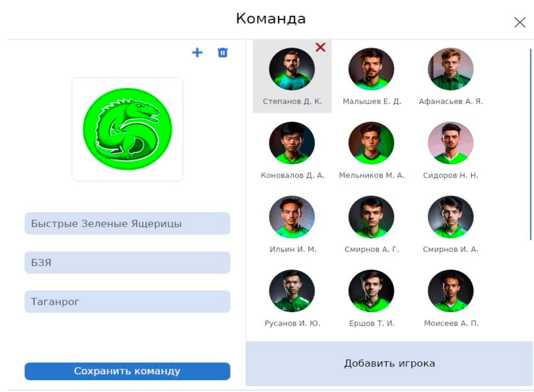Click the Добавить игрока button
The width and height of the screenshot is (534, 392).
(x=389, y=363)
